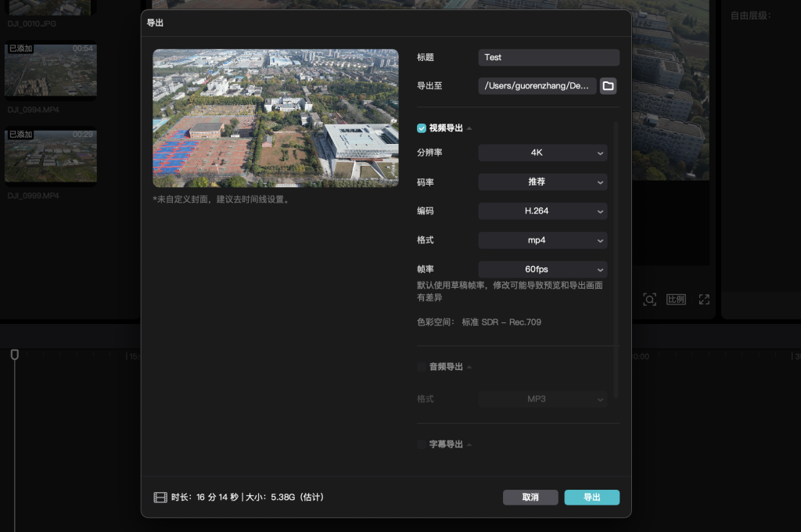The width and height of the screenshot is (801, 532).
Task: Click the 比例 aspect ratio button
Action: [675, 299]
